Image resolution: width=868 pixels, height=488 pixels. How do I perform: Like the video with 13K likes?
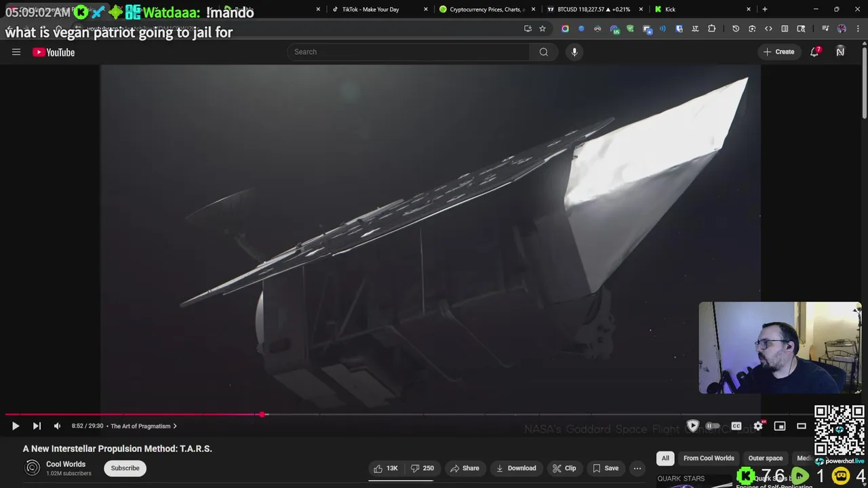click(386, 468)
